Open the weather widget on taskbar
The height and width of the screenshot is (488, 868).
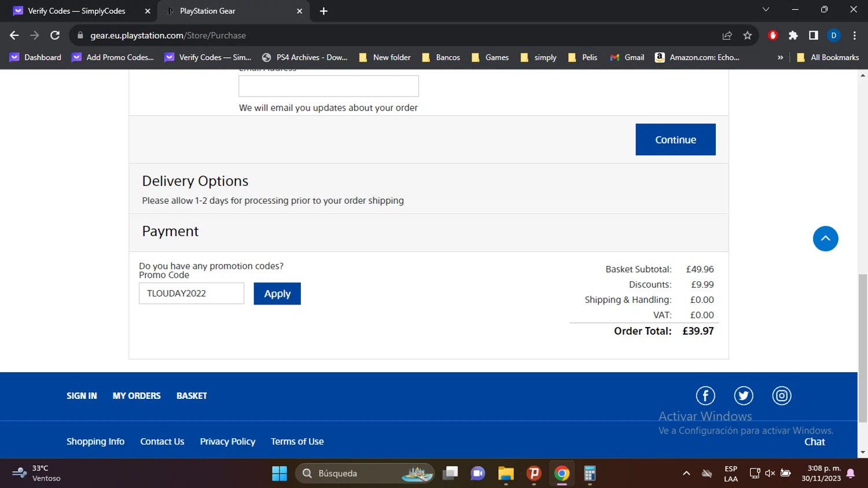(37, 474)
